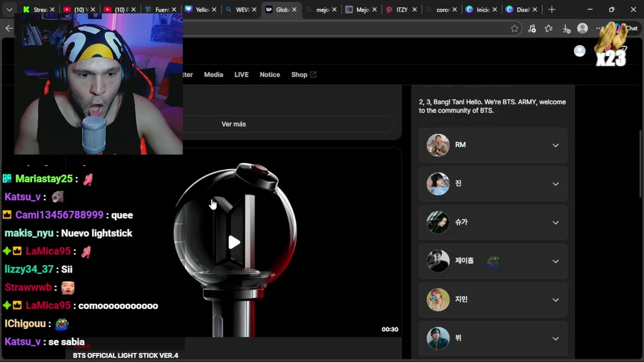
Task: Close the Pinterest ITZY tab
Action: click(x=415, y=10)
